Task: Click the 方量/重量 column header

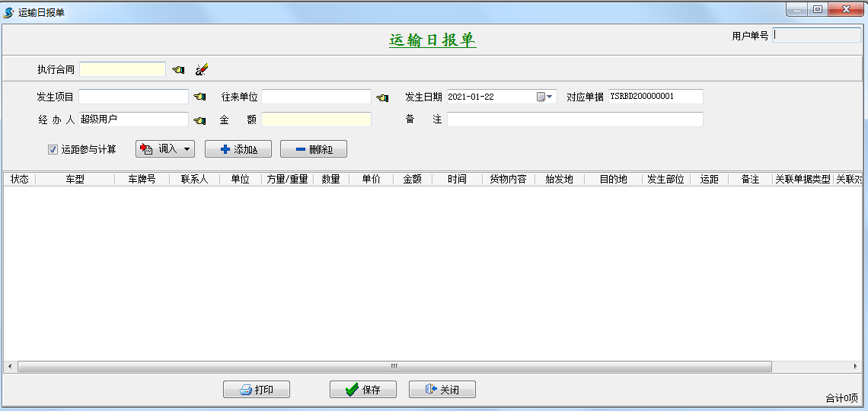Action: [x=287, y=180]
